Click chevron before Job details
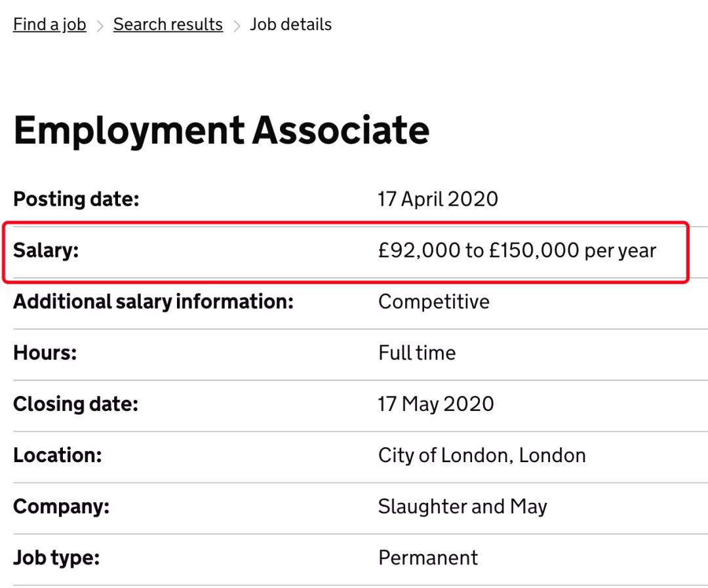 tap(237, 26)
